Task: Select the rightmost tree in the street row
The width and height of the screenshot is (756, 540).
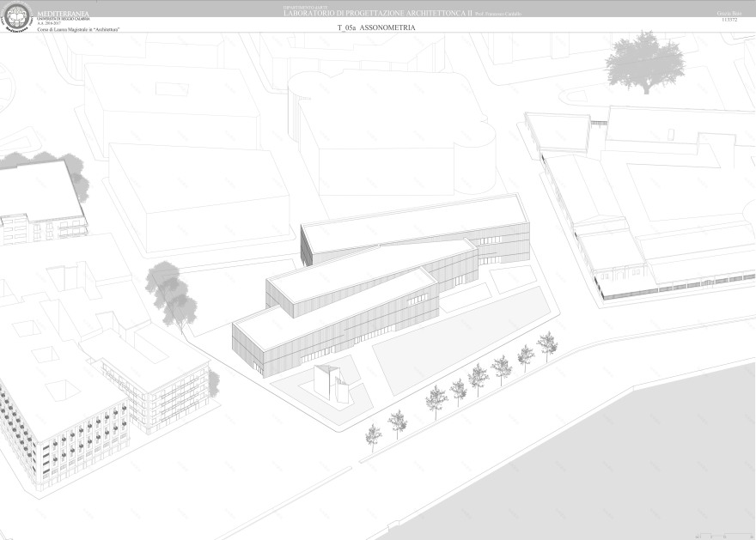Action: 547,344
